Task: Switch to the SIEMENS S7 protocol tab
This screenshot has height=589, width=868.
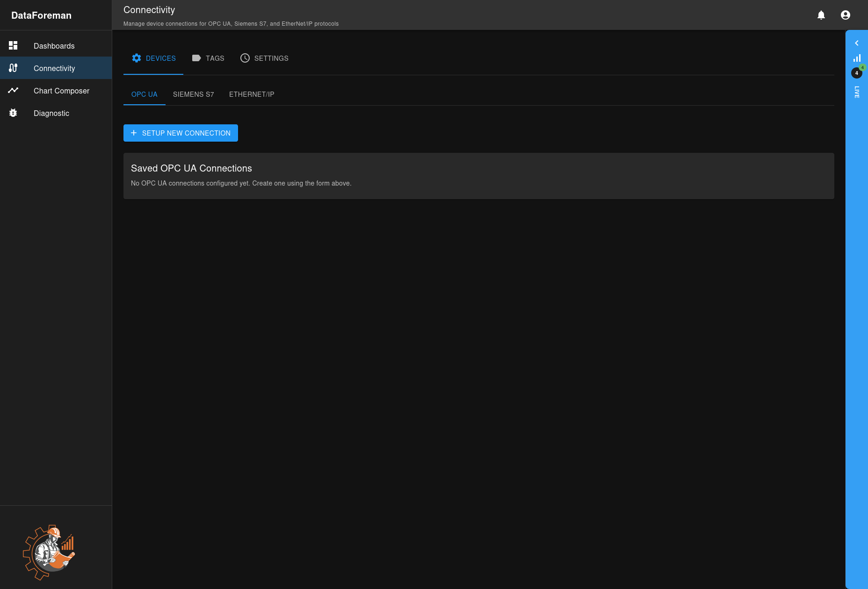Action: (x=193, y=94)
